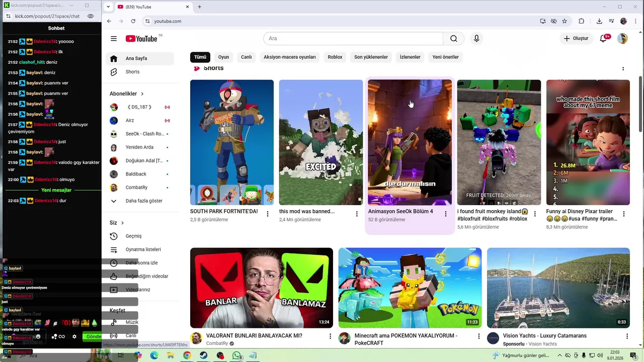The height and width of the screenshot is (362, 644).
Task: Select the Tümü filter chip
Action: click(x=200, y=57)
